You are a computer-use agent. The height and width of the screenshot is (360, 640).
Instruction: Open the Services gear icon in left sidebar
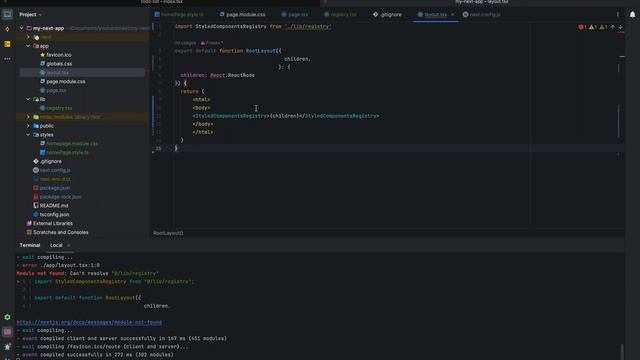click(7, 317)
